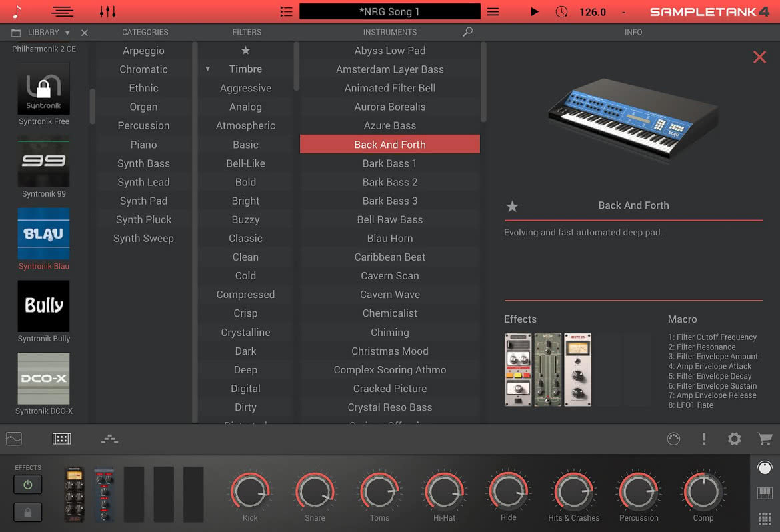Select the Syntronik Bully library thumbnail
780x532 pixels.
click(44, 306)
